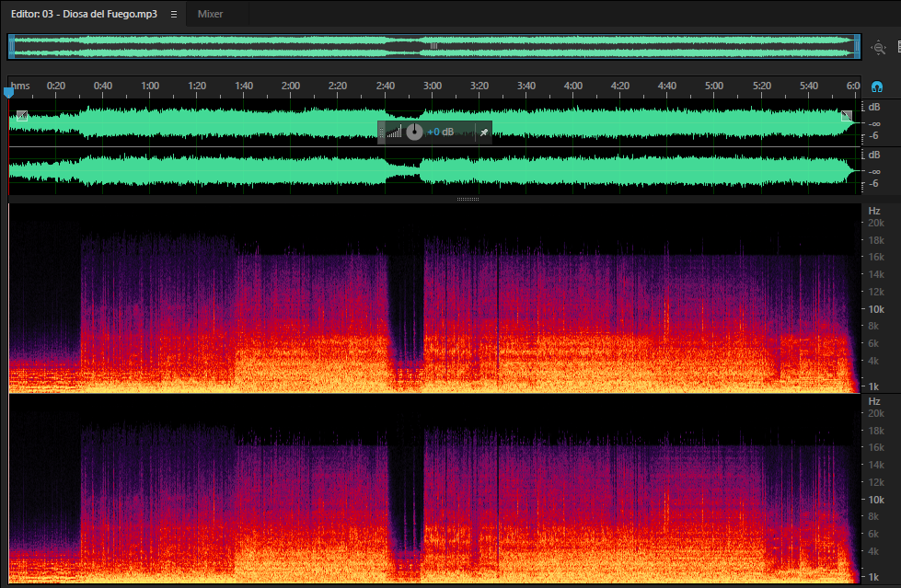Viewport: 901px width, 588px height.
Task: Click the +0 dB gain value
Action: click(440, 132)
